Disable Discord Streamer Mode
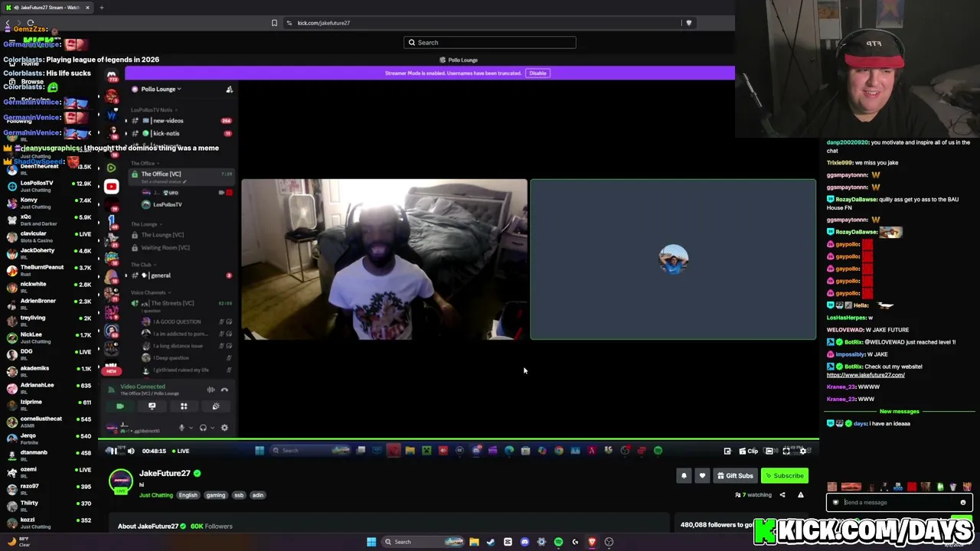This screenshot has height=551, width=980. click(537, 73)
